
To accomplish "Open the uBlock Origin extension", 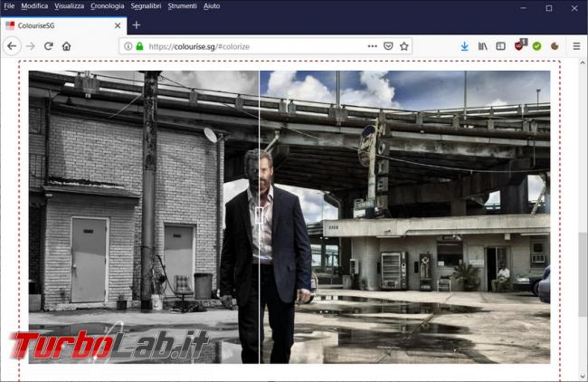I will tap(520, 45).
